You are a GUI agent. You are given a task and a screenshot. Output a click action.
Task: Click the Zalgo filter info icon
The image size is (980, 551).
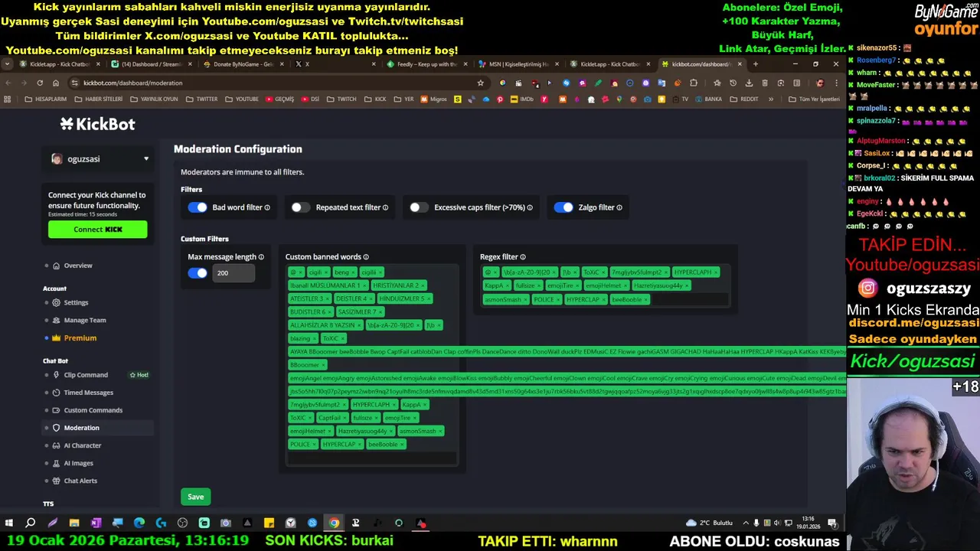pyautogui.click(x=619, y=207)
